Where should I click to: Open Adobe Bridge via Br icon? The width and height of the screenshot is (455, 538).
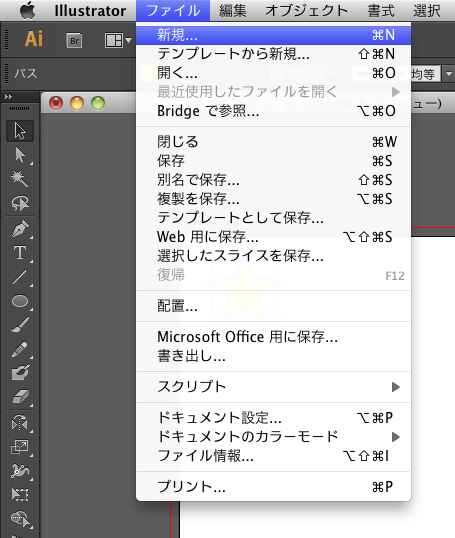pos(74,40)
